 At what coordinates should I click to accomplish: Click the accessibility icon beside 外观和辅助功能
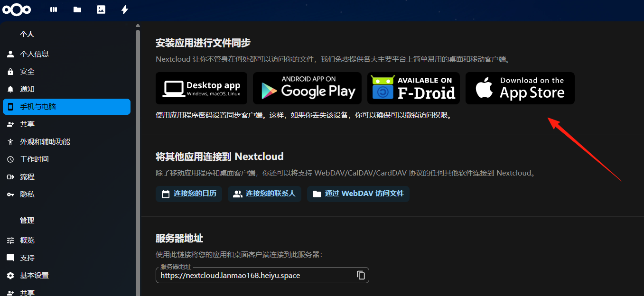(10, 142)
